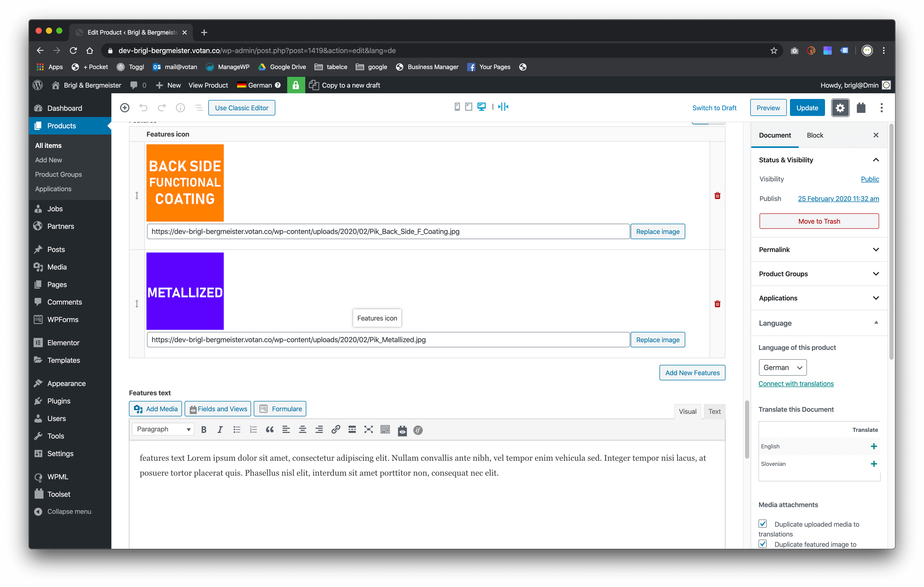Click the Back Side Functional Coating thumbnail

pyautogui.click(x=185, y=183)
